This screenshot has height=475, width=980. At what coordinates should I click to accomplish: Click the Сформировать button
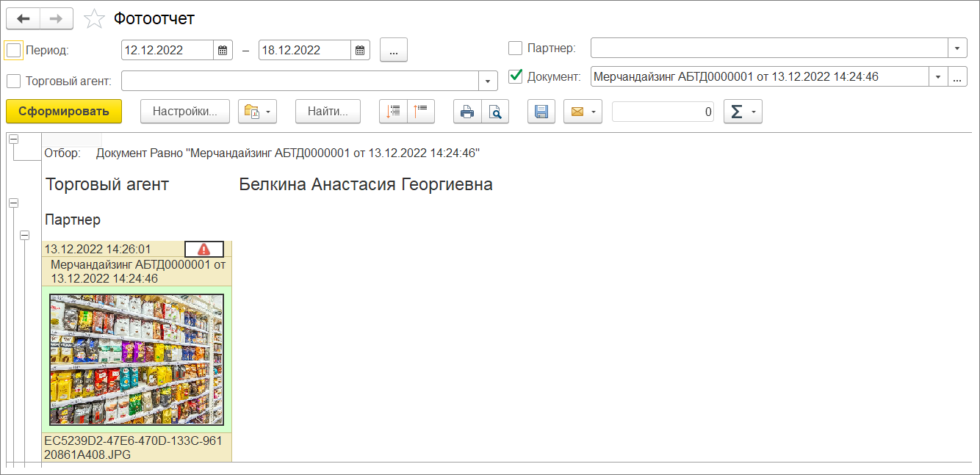[x=64, y=112]
